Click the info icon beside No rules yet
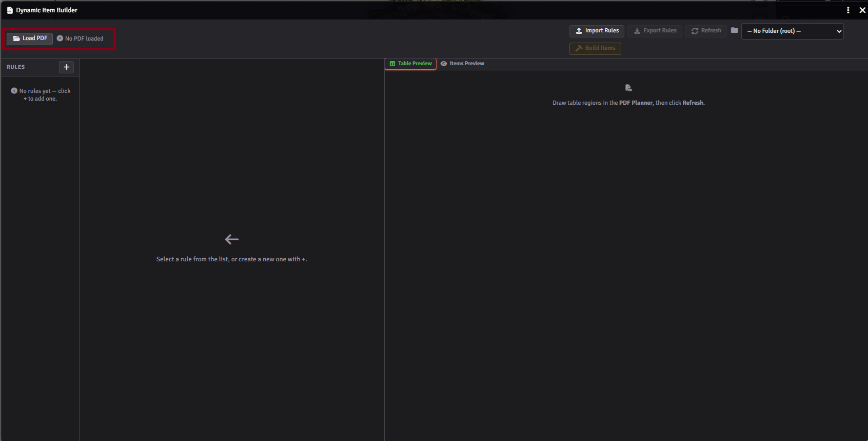The height and width of the screenshot is (441, 868). pyautogui.click(x=14, y=91)
